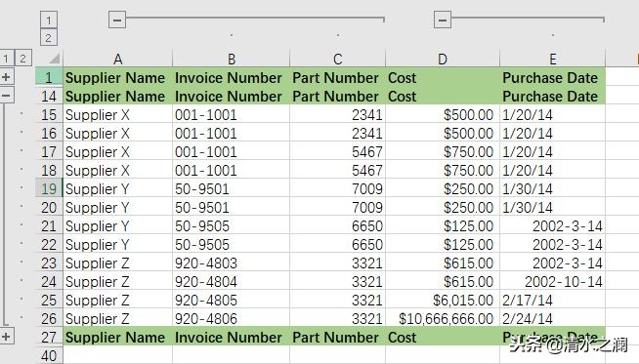Click 'Part Number' cell in row 1
639x364 pixels.
(337, 77)
